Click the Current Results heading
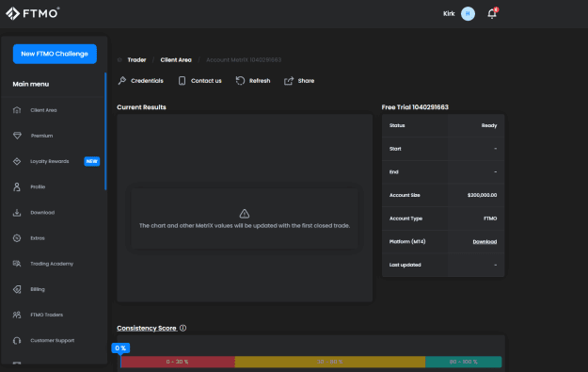 141,107
